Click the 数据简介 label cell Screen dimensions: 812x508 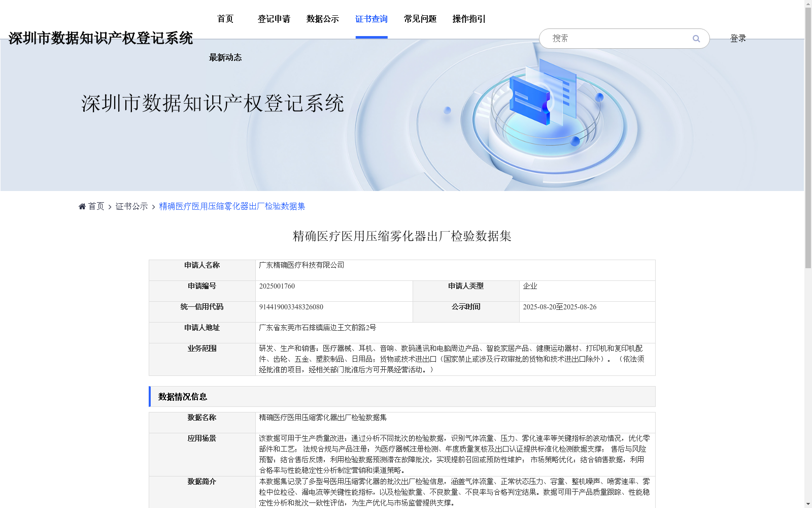(x=202, y=492)
